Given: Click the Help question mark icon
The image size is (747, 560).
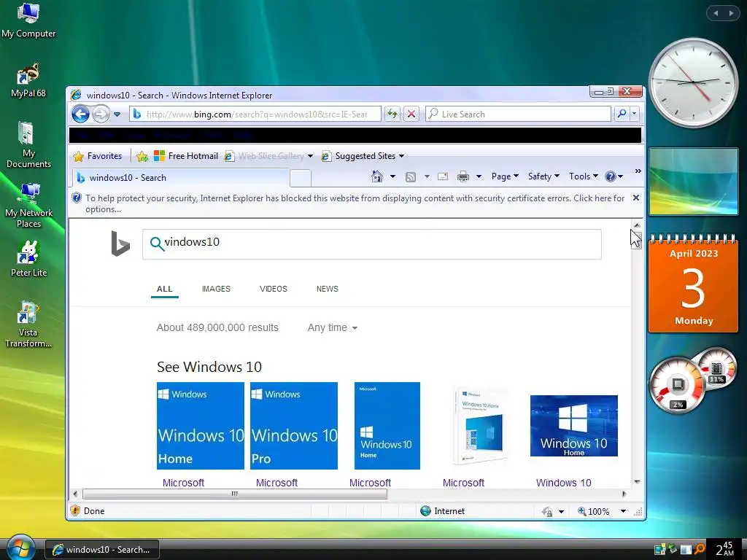Looking at the screenshot, I should 611,176.
